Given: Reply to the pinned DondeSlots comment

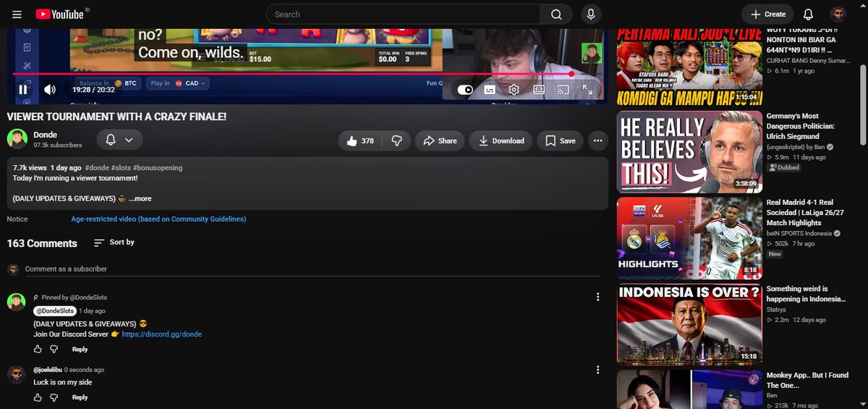Looking at the screenshot, I should tap(80, 350).
